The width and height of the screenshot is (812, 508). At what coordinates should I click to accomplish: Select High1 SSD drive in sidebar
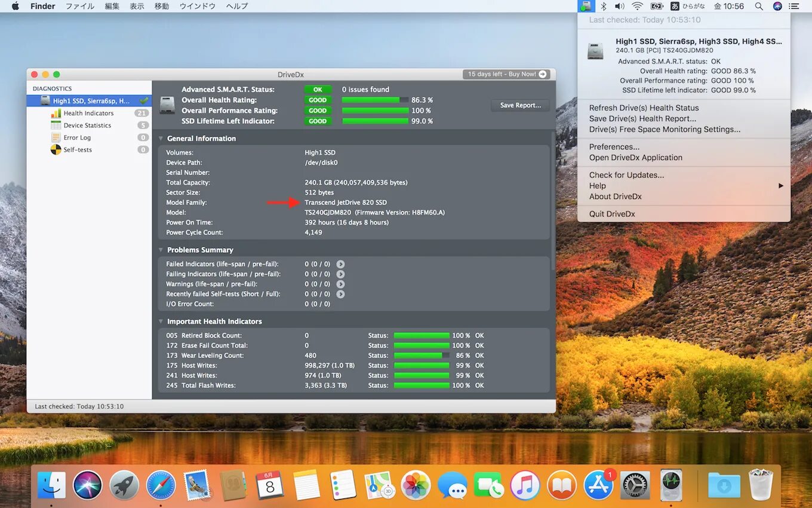pos(89,101)
